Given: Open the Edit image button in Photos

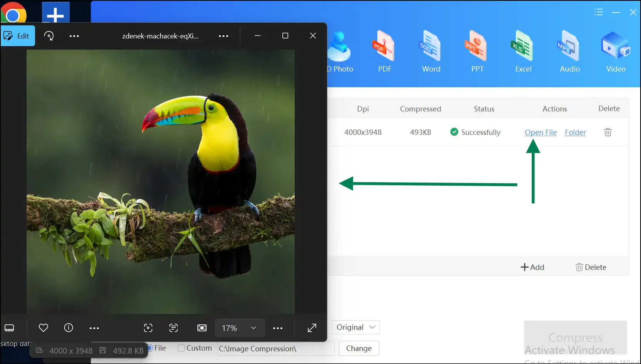Looking at the screenshot, I should (x=17, y=36).
